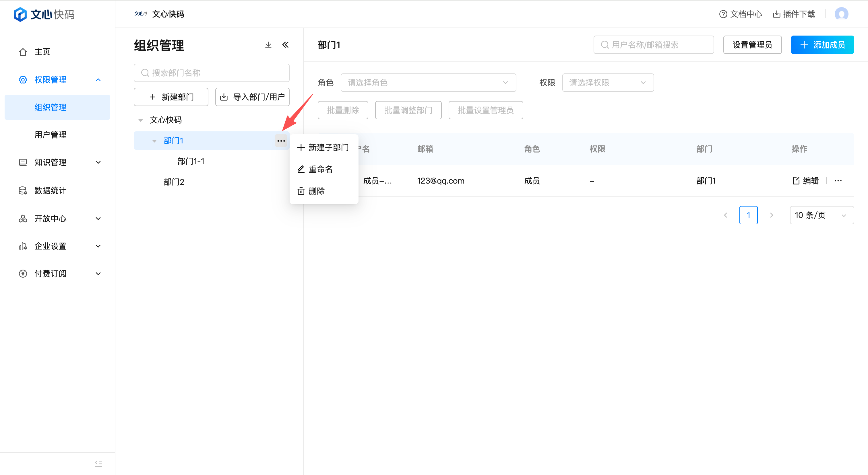Collapse the 部门1 tree node arrow

(154, 141)
